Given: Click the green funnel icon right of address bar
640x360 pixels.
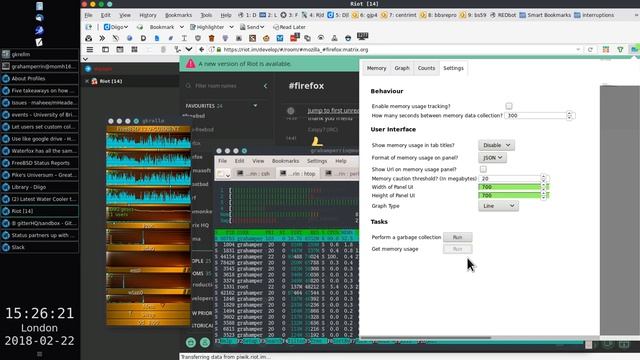Looking at the screenshot, I should (620, 49).
